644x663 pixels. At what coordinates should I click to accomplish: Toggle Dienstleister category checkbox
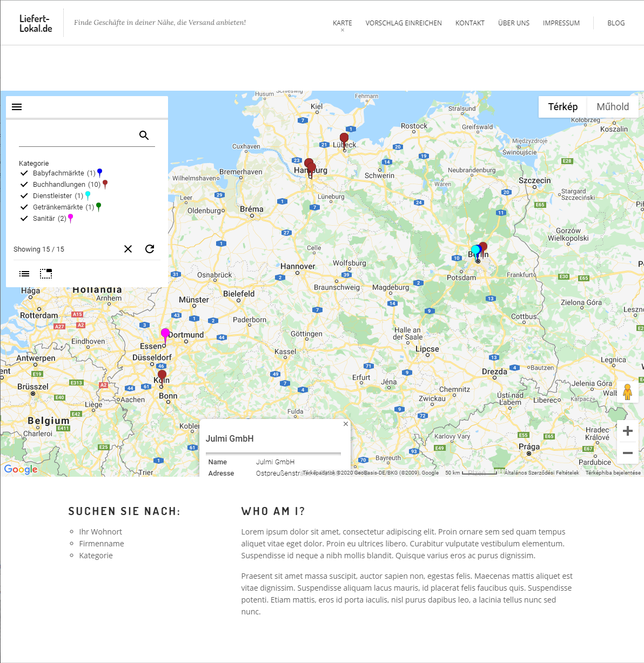point(24,195)
